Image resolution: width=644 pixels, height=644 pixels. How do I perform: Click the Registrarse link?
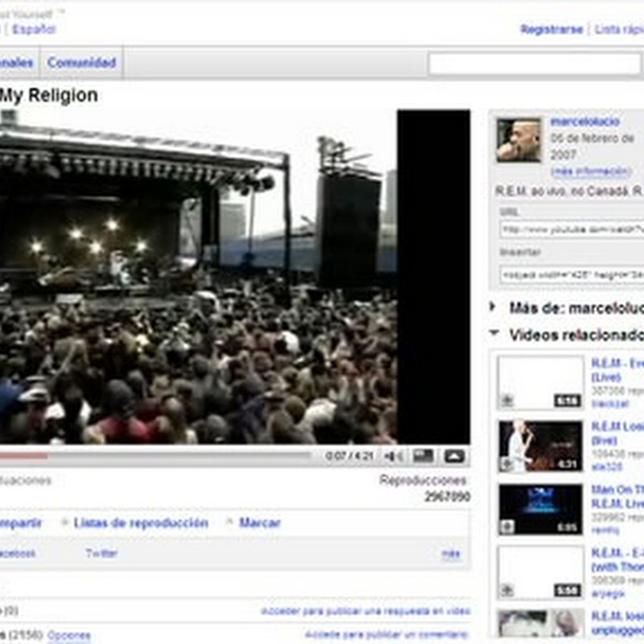pos(551,29)
